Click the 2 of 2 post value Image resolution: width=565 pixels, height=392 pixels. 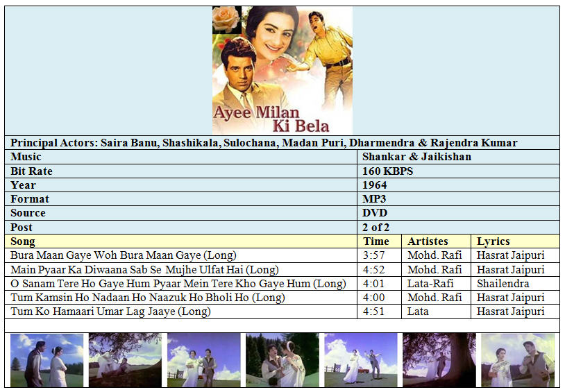(376, 228)
